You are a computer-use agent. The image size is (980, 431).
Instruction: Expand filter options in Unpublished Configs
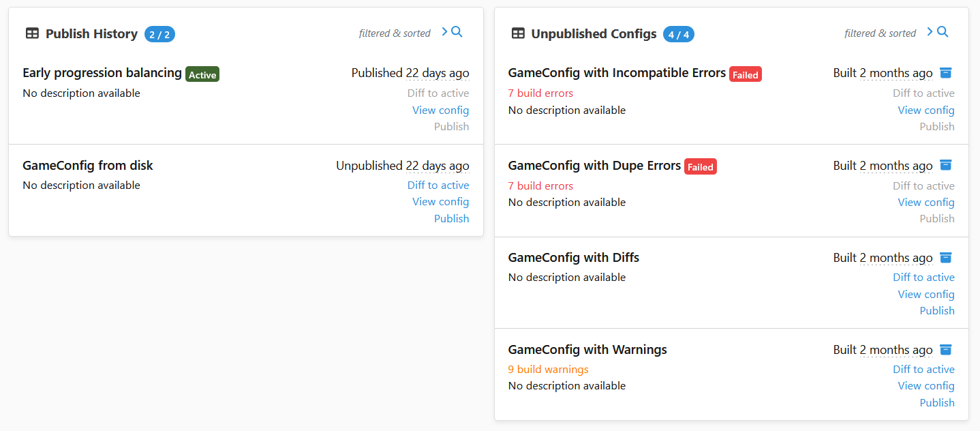click(x=930, y=31)
